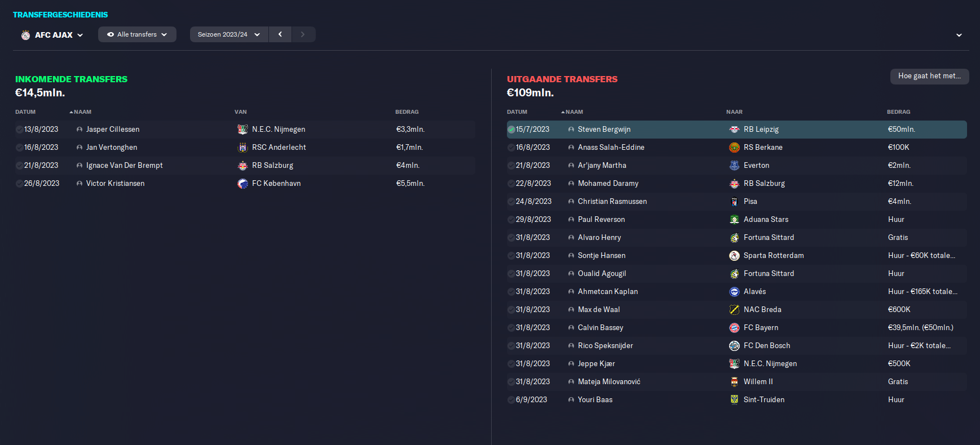This screenshot has height=445, width=980.
Task: Toggle the check circle on Van Der Brempt row
Action: pos(19,166)
